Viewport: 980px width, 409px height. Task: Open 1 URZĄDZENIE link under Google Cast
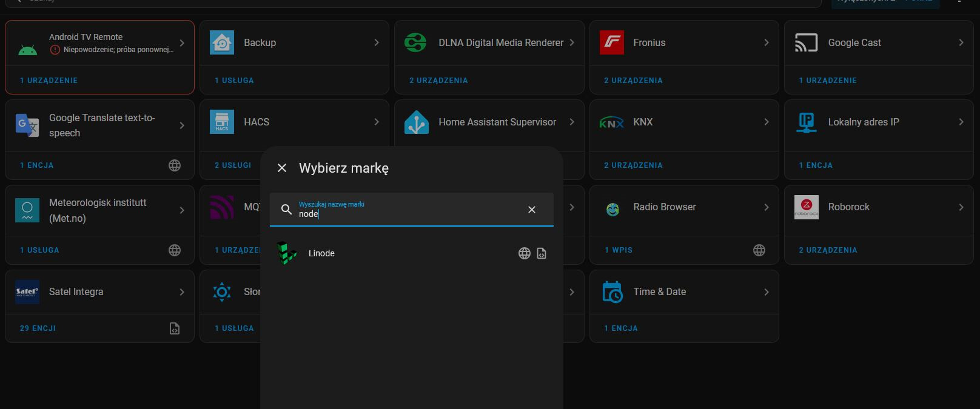[x=828, y=80]
